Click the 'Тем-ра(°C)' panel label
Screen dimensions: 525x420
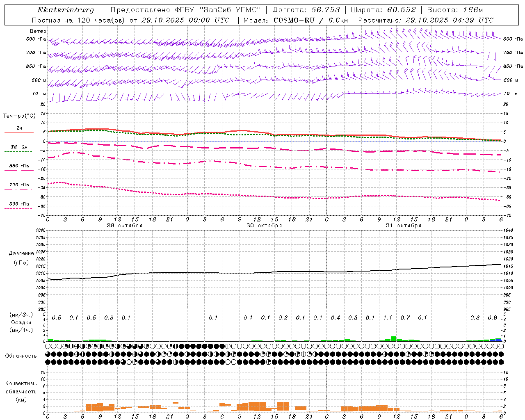[x=19, y=116]
